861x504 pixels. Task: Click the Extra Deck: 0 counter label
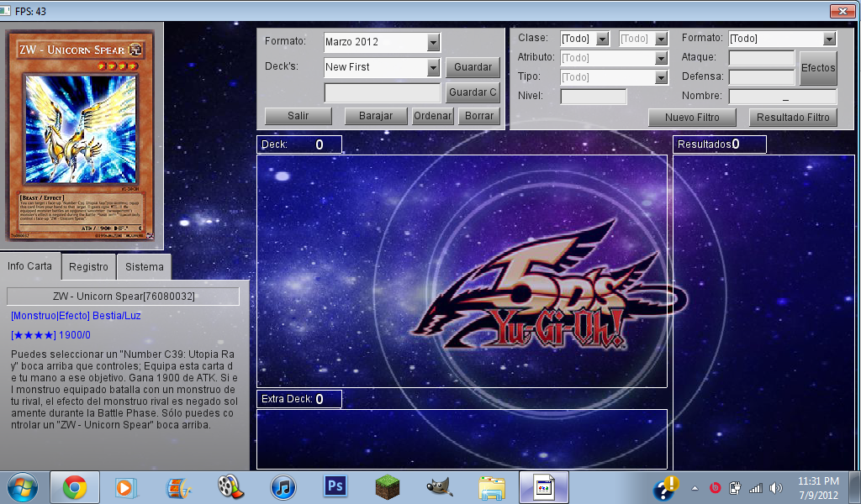pyautogui.click(x=299, y=399)
